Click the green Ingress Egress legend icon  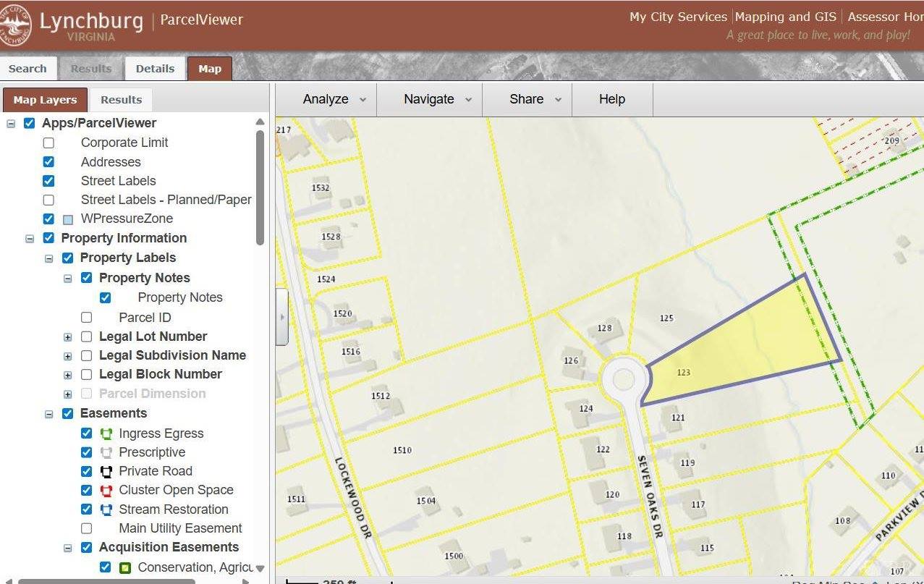pyautogui.click(x=106, y=433)
